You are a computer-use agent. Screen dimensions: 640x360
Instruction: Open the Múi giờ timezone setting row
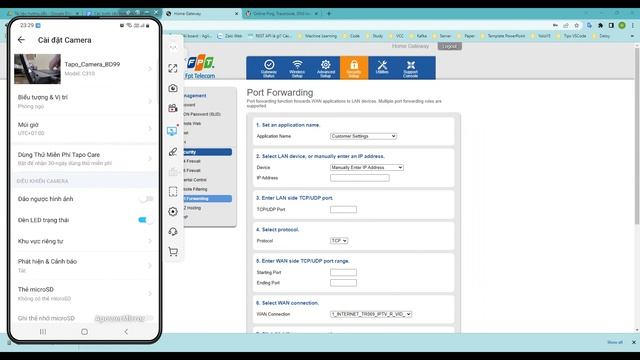click(84, 129)
